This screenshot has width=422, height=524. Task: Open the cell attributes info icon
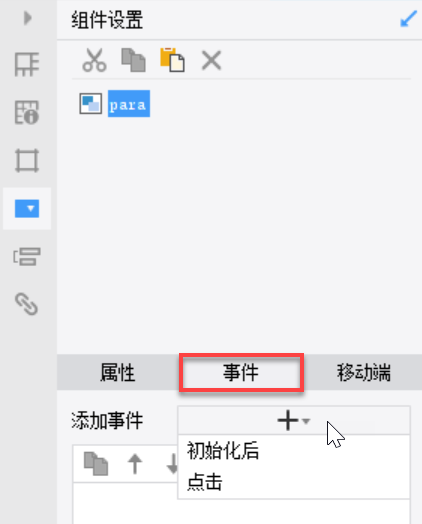(27, 113)
